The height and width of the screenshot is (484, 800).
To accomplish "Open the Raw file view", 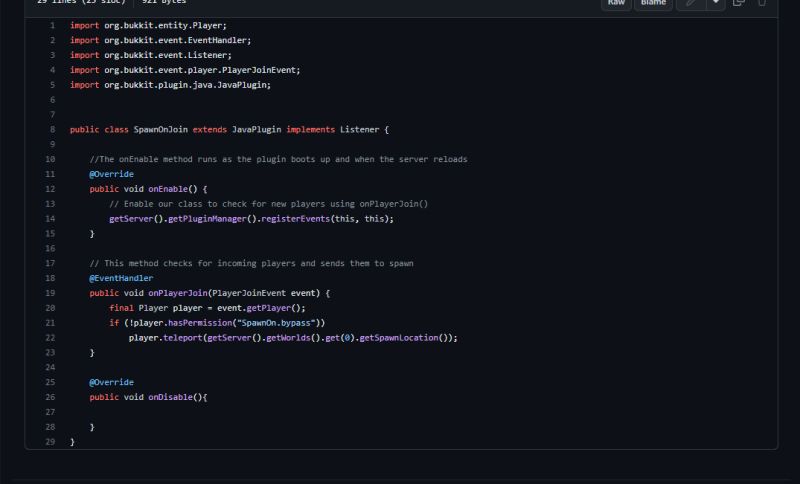I will (x=616, y=3).
